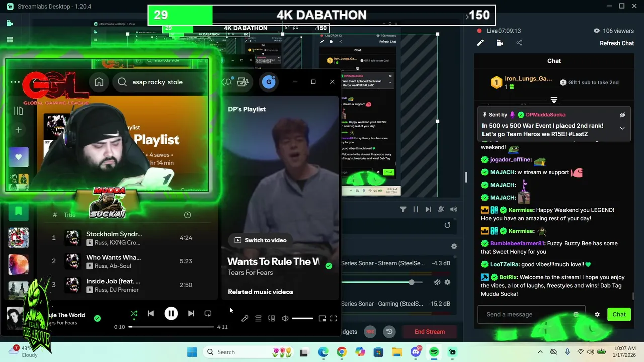Hide the pinned chat message
This screenshot has width=644, height=362.
point(622,115)
